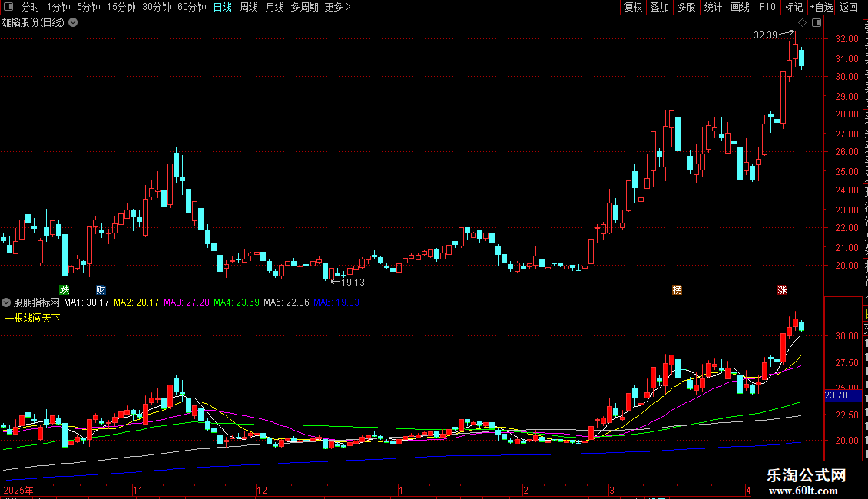Select the 5分钟 period
Viewport: 868px width, 499px height.
click(88, 7)
